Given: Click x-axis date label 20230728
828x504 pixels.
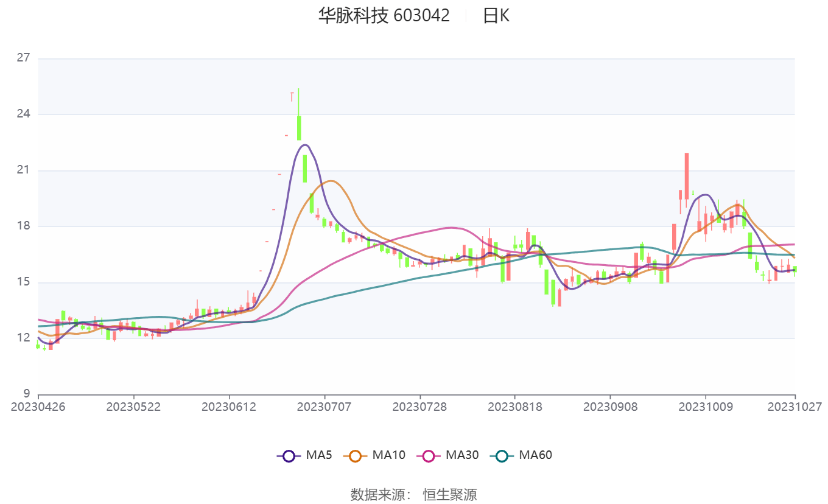Looking at the screenshot, I should click(419, 406).
